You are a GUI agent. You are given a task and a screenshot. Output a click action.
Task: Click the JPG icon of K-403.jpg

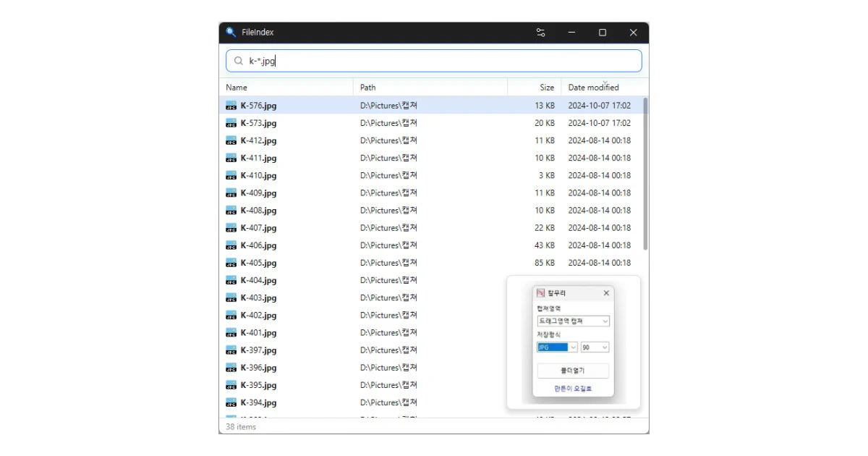[x=231, y=297]
